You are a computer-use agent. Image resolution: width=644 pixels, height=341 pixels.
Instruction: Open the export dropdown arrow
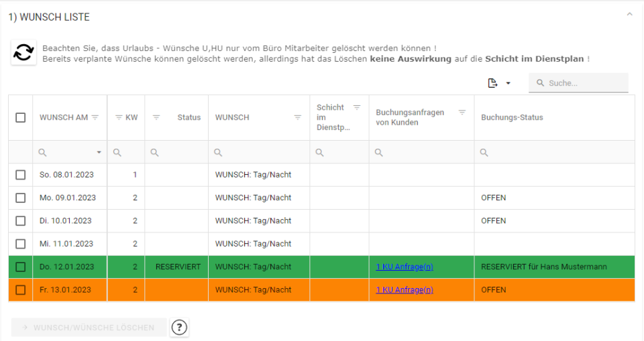508,83
